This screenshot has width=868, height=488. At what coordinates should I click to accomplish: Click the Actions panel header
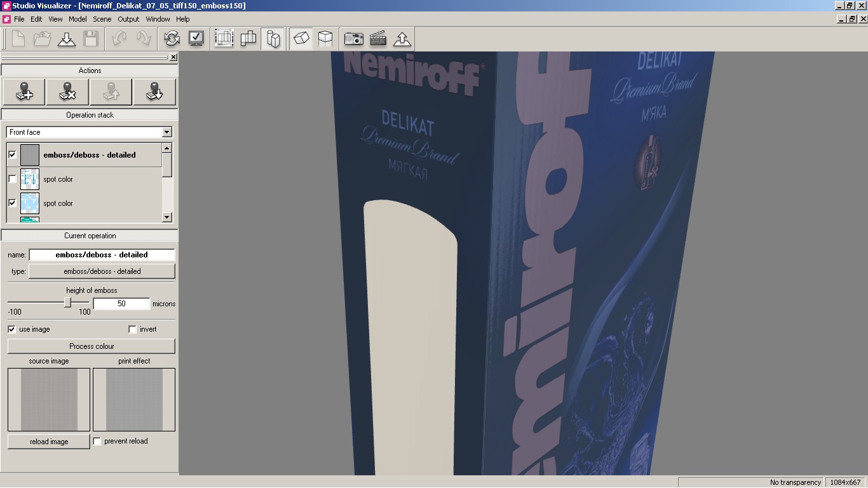[90, 71]
